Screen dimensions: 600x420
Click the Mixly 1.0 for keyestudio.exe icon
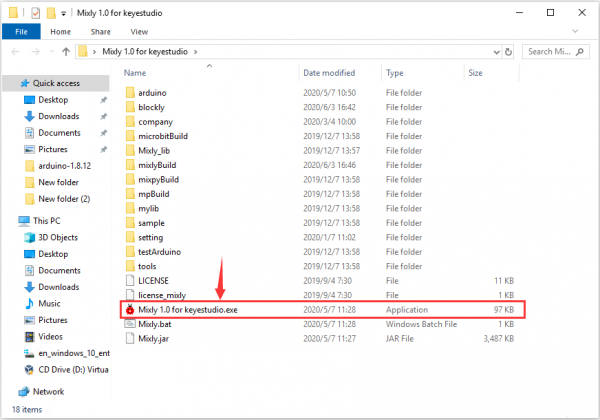pyautogui.click(x=129, y=311)
